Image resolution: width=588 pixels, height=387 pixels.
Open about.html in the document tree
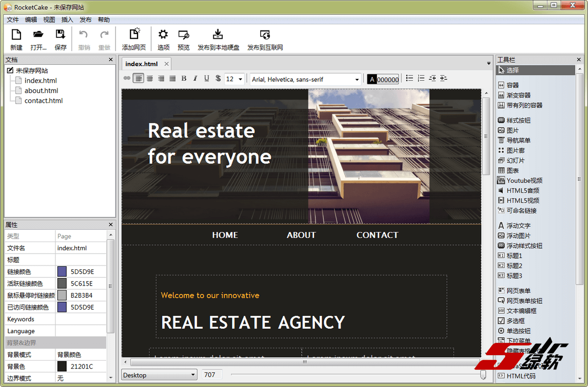(41, 91)
